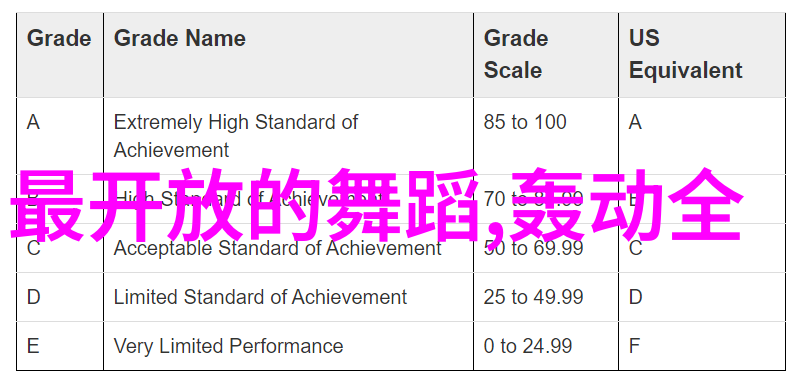Click Limited Standard of Achievement text
Image resolution: width=804 pixels, height=391 pixels.
tap(260, 297)
